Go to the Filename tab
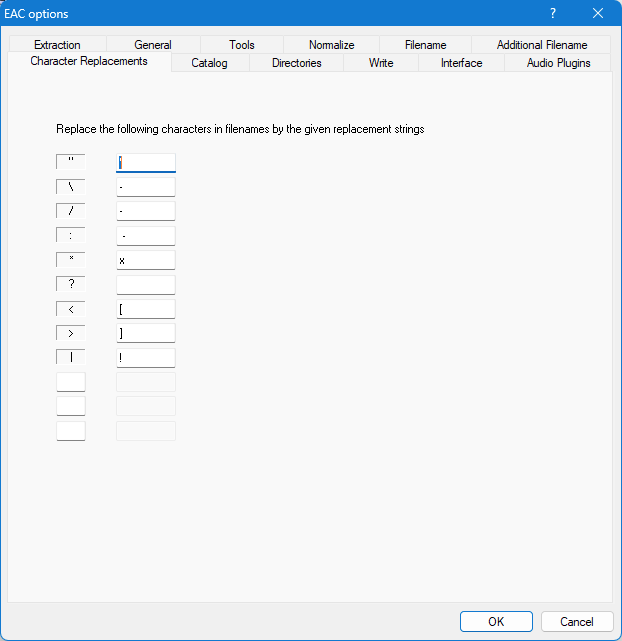Viewport: 622px width, 641px height. tap(425, 45)
